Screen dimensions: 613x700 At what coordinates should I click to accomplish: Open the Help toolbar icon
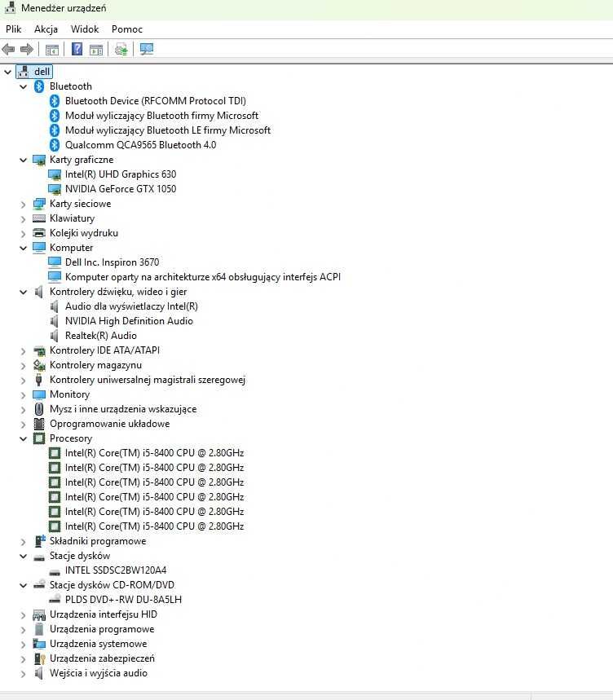[x=77, y=49]
